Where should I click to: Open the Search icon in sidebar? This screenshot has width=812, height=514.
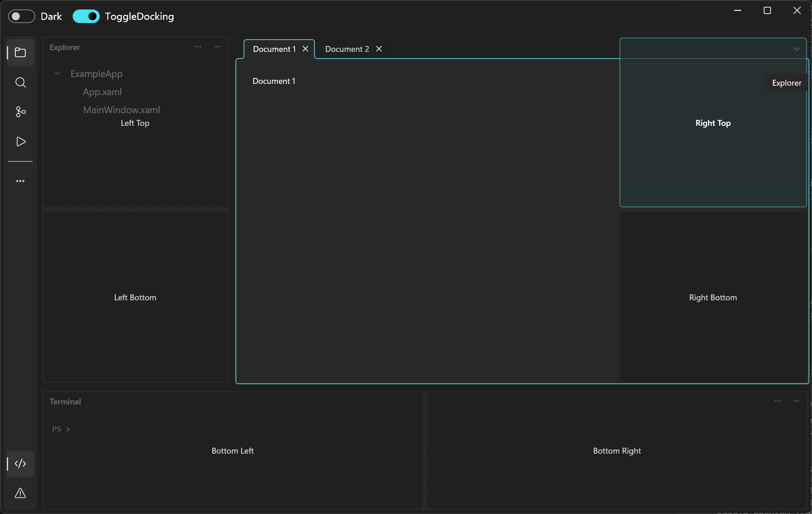(x=20, y=83)
